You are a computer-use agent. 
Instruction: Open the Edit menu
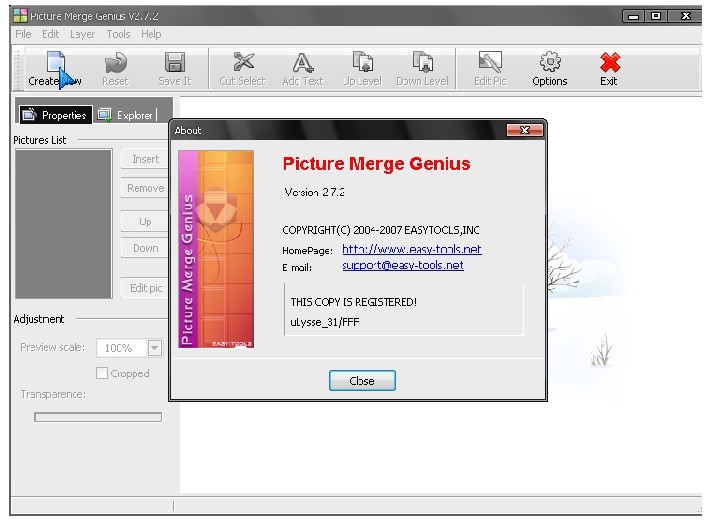click(x=51, y=34)
